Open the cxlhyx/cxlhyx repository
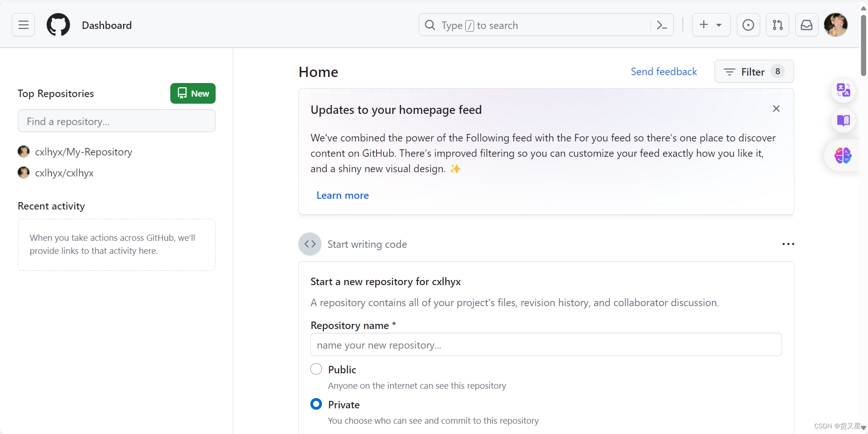Viewport: 868px width, 434px height. point(64,173)
